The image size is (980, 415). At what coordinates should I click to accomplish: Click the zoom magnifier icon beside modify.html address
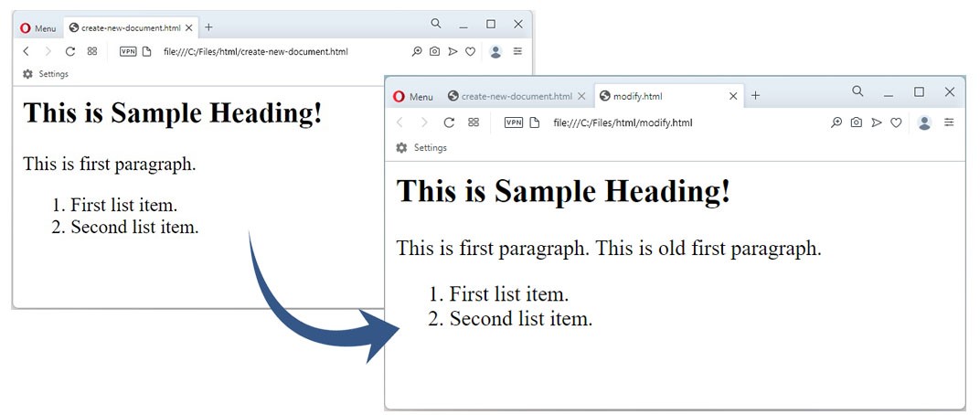[x=836, y=122]
